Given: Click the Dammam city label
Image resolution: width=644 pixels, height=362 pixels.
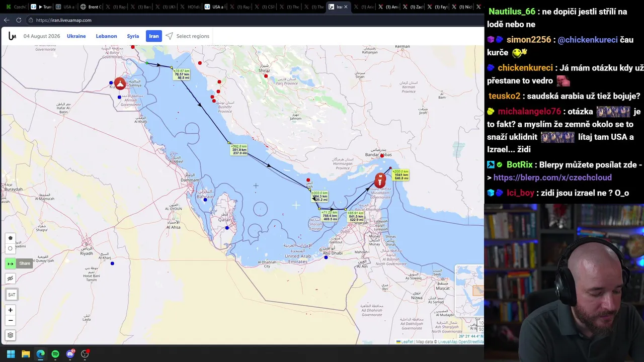Looking at the screenshot, I should 190,180.
